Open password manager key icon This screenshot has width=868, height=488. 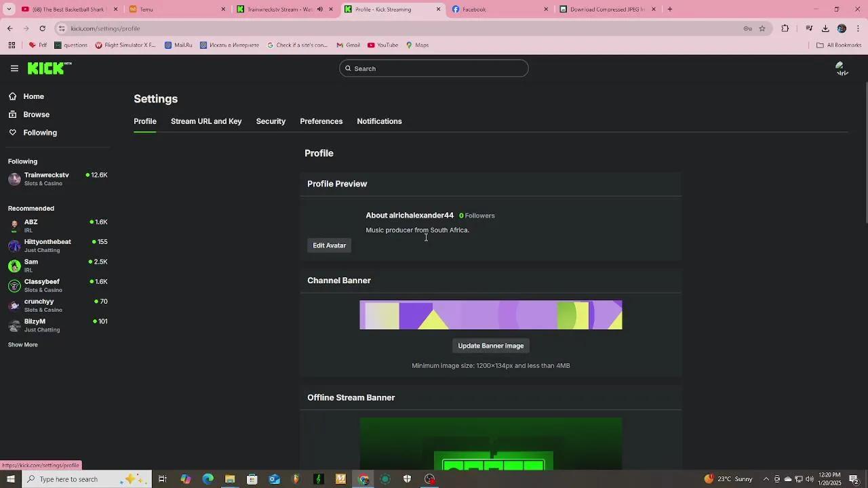click(747, 28)
